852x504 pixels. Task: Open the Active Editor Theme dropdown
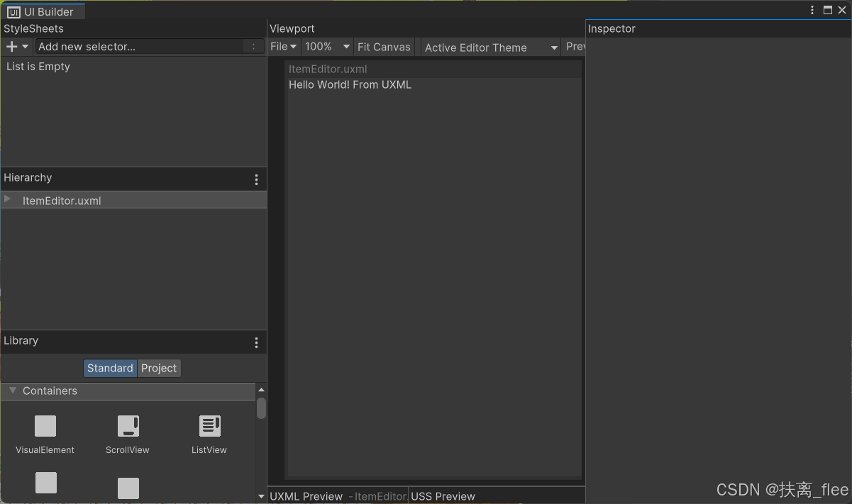pos(490,47)
